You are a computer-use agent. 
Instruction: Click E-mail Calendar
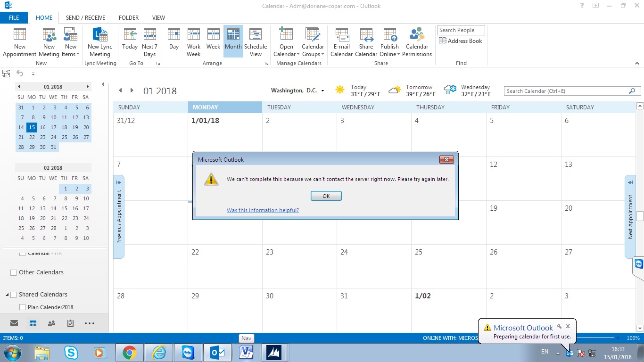pos(341,42)
